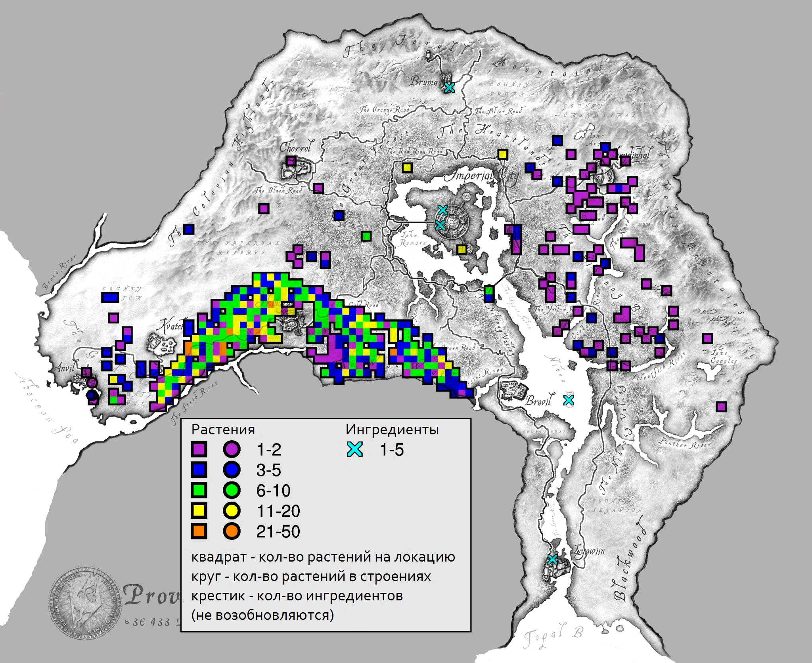Click the blue circle 3-5 legend icon

pos(232,470)
